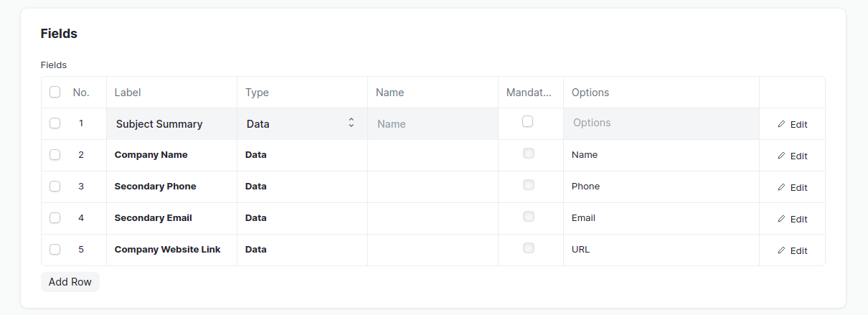Click the pencil icon for Secondary Email row
868x315 pixels.
(781, 219)
